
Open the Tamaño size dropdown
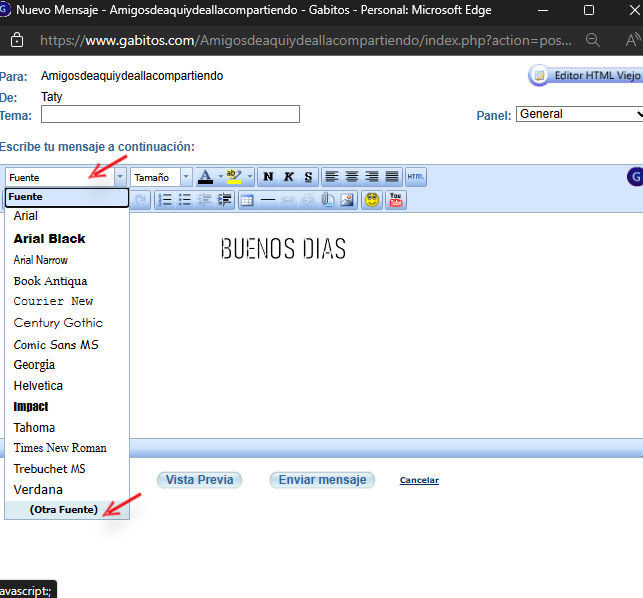pos(161,177)
